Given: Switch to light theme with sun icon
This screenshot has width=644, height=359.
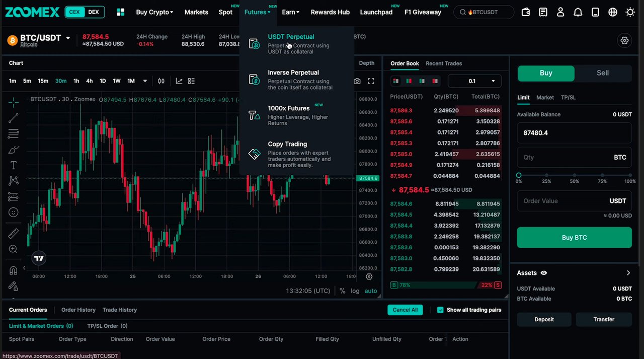Looking at the screenshot, I should 630,12.
